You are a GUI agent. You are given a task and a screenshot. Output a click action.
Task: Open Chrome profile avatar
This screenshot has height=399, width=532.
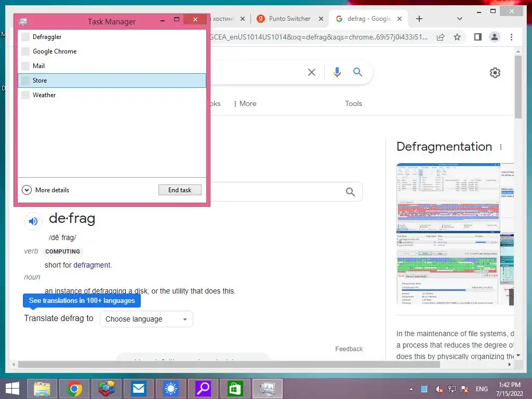coord(495,37)
